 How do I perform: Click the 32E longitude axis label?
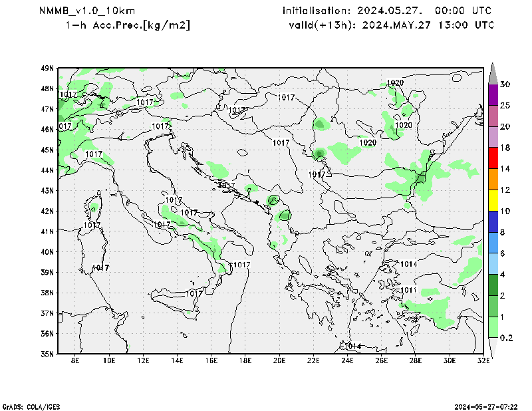pos(483,361)
